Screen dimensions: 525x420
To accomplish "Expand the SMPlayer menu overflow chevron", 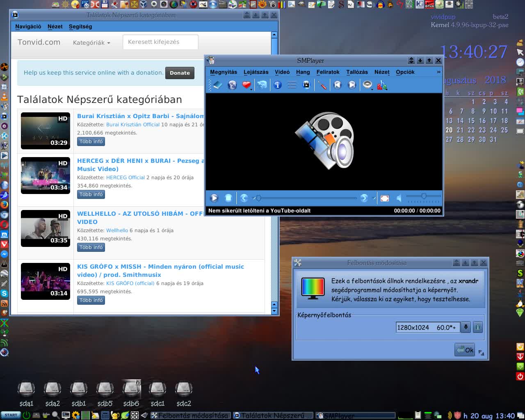I will click(438, 72).
